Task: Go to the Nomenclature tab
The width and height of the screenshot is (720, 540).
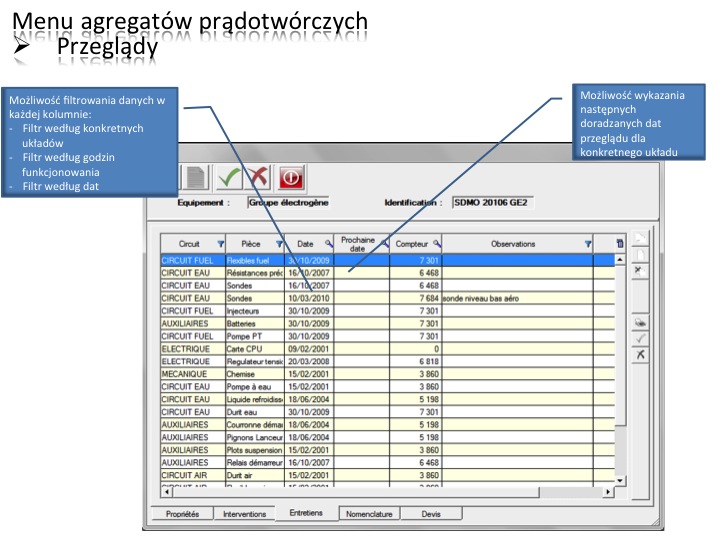Action: click(369, 513)
